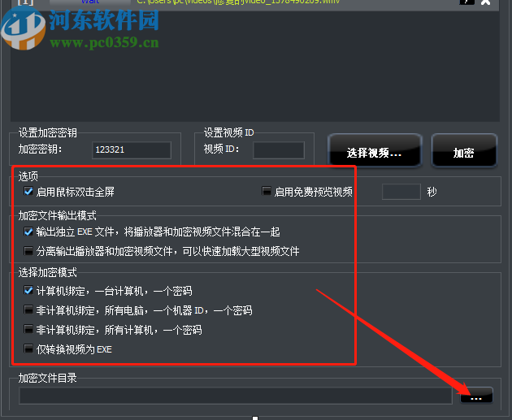Viewport: 512px width, 420px height.
Task: Click the 加密 button to encrypt
Action: pos(464,150)
